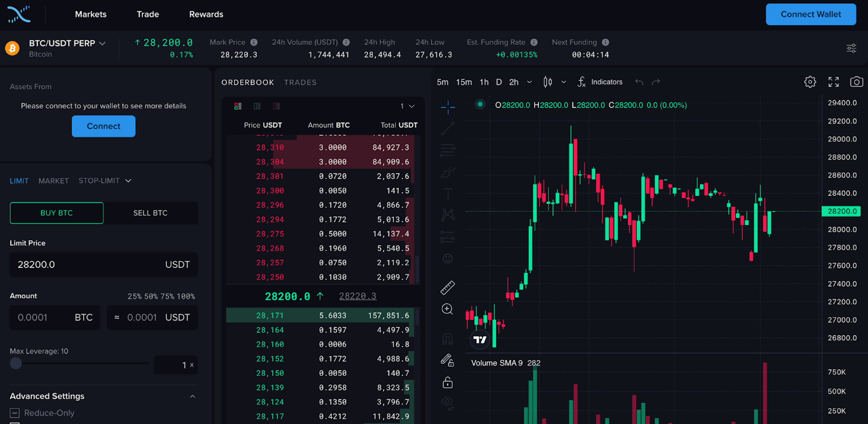Open the emoji icons tool

[x=447, y=259]
